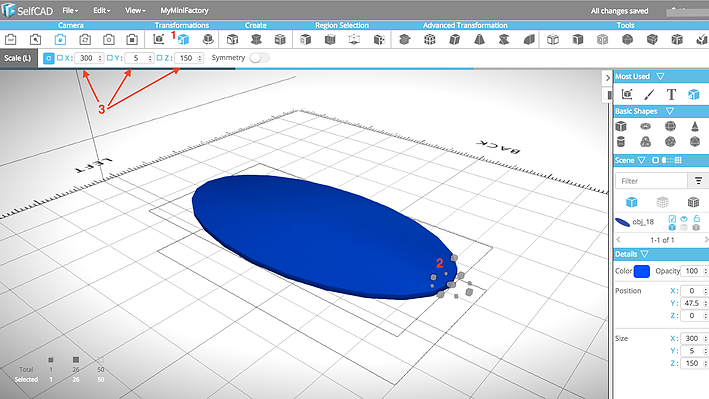Viewport: 709px width, 399px height.
Task: Click the camera snapshot icon
Action: [x=109, y=39]
